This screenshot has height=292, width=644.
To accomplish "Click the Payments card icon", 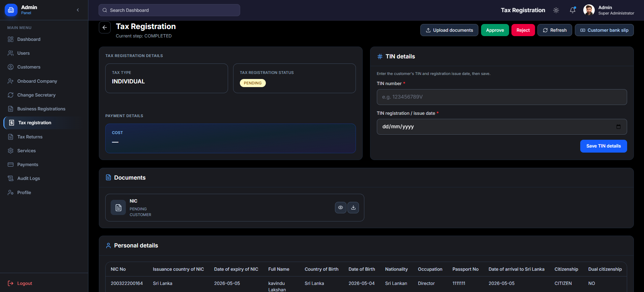I will [10, 164].
